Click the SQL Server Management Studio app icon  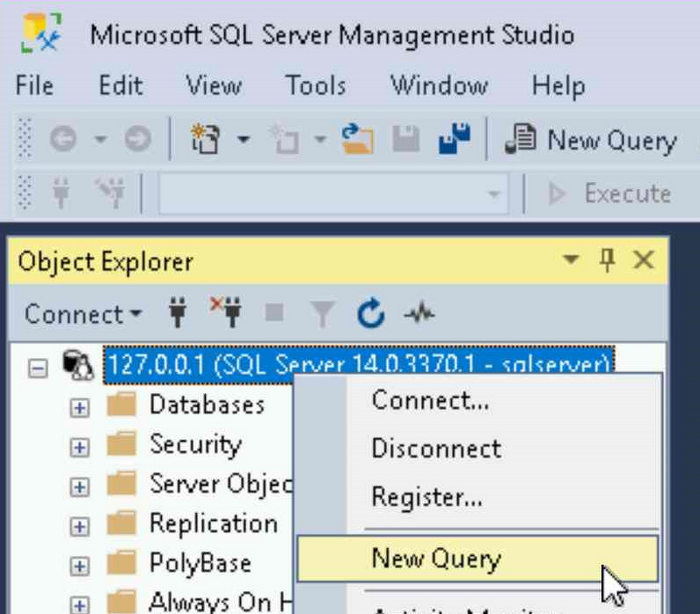click(x=41, y=33)
